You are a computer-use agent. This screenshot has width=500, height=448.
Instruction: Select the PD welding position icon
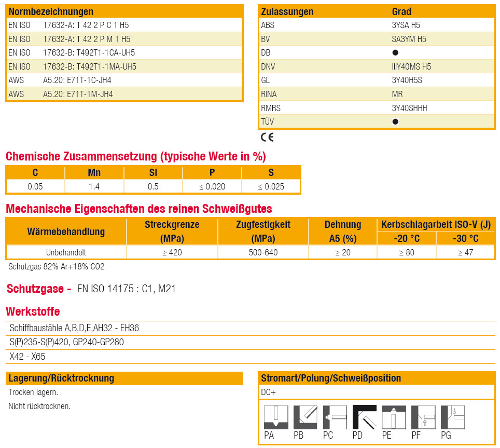(x=364, y=417)
